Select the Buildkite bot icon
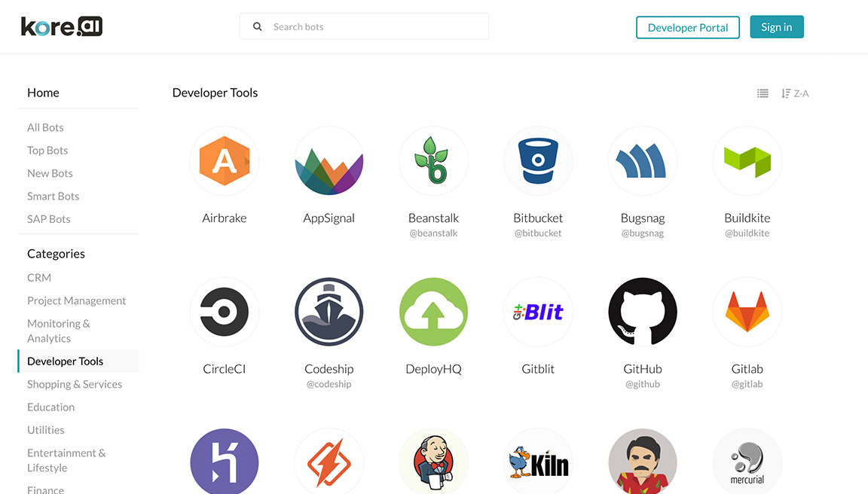The width and height of the screenshot is (868, 494). click(x=747, y=161)
